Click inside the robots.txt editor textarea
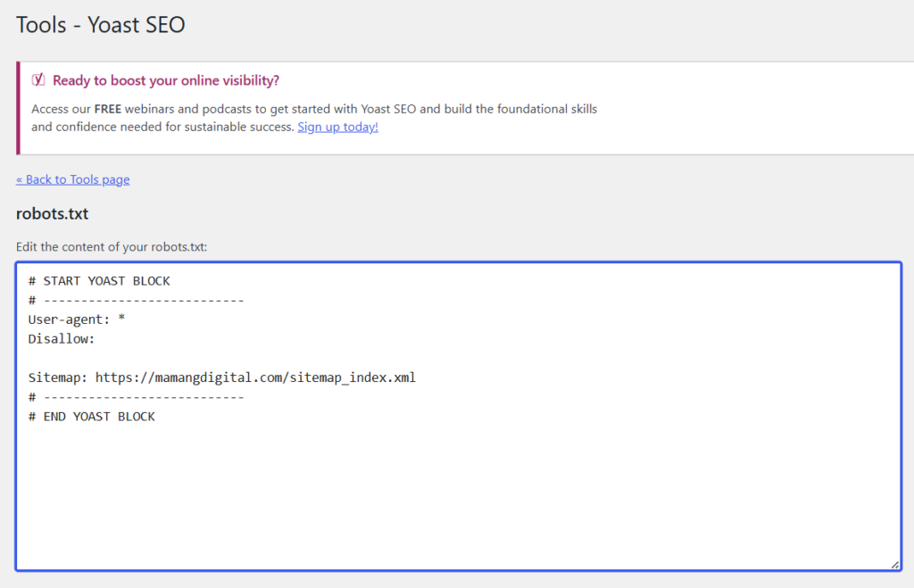This screenshot has width=914, height=588. [459, 416]
